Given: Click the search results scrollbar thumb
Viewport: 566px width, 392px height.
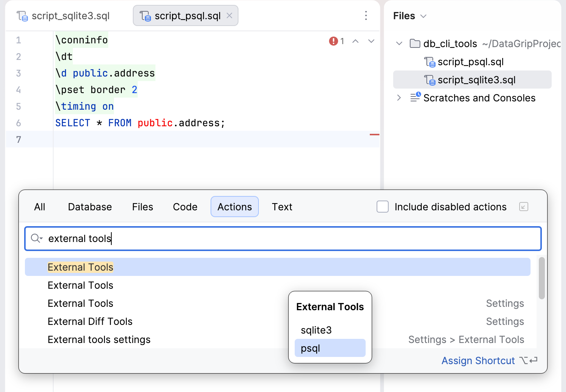Looking at the screenshot, I should 542,278.
